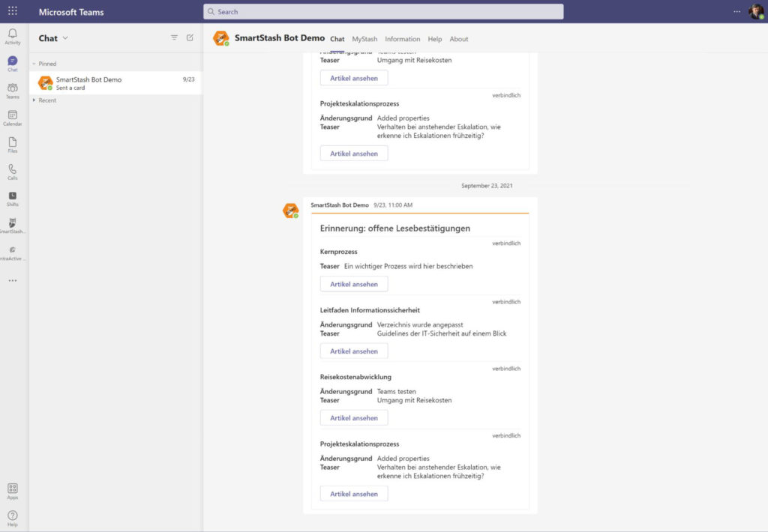The height and width of the screenshot is (532, 768).
Task: Click Artikel ansehen under Kernprozess
Action: [354, 284]
